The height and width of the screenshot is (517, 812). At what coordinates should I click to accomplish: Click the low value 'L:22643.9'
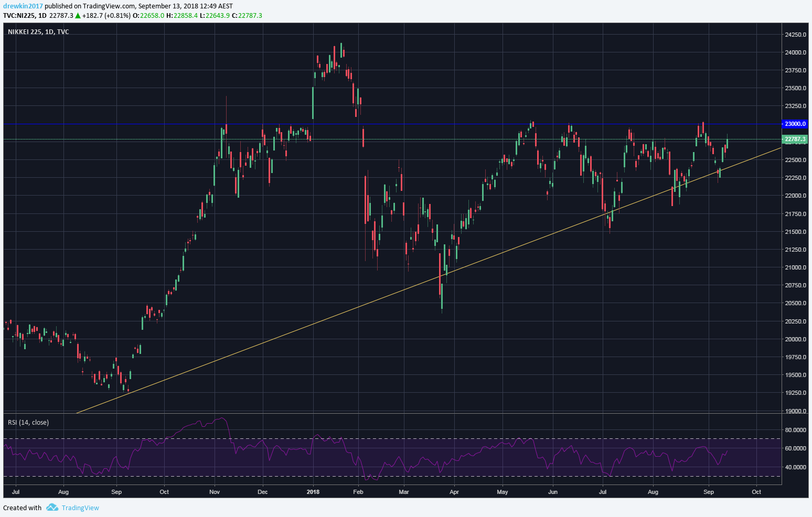215,16
